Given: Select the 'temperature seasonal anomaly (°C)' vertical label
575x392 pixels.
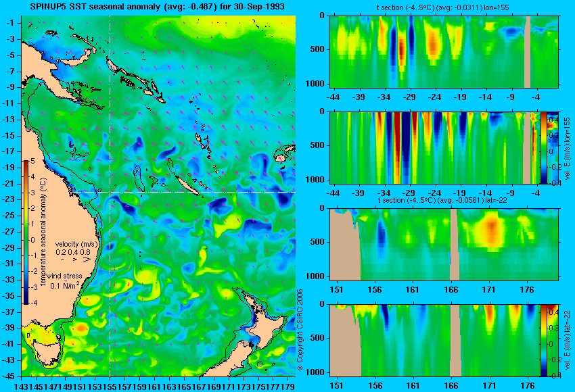Looking at the screenshot, I should click(x=44, y=232).
